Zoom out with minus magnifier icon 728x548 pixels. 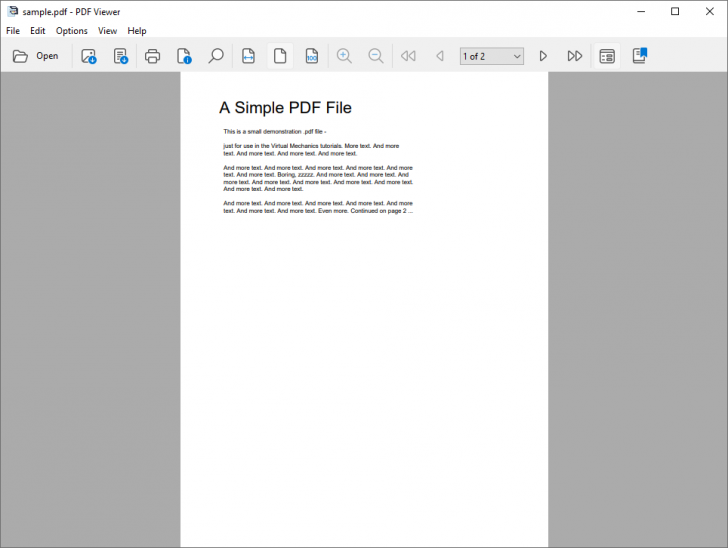pos(376,56)
